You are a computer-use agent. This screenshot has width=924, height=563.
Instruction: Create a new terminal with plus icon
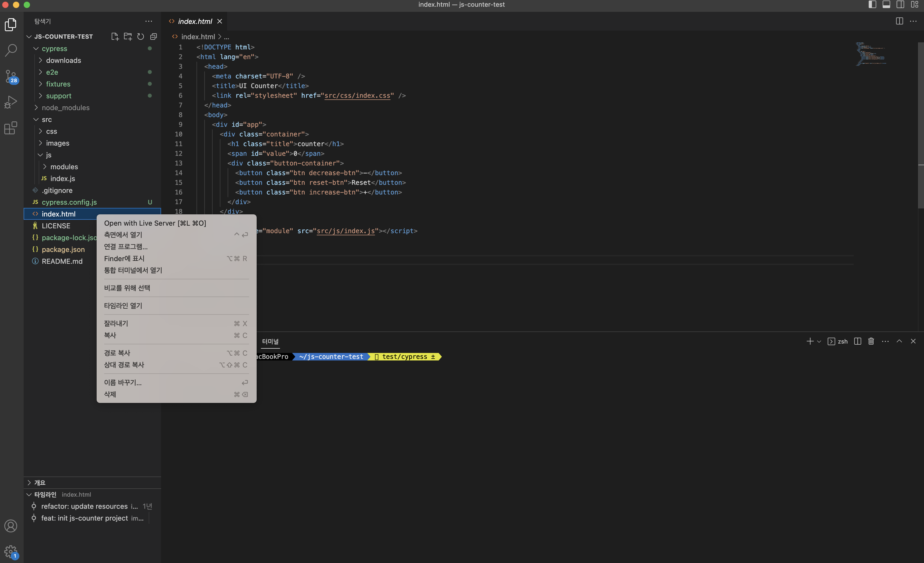[810, 341]
